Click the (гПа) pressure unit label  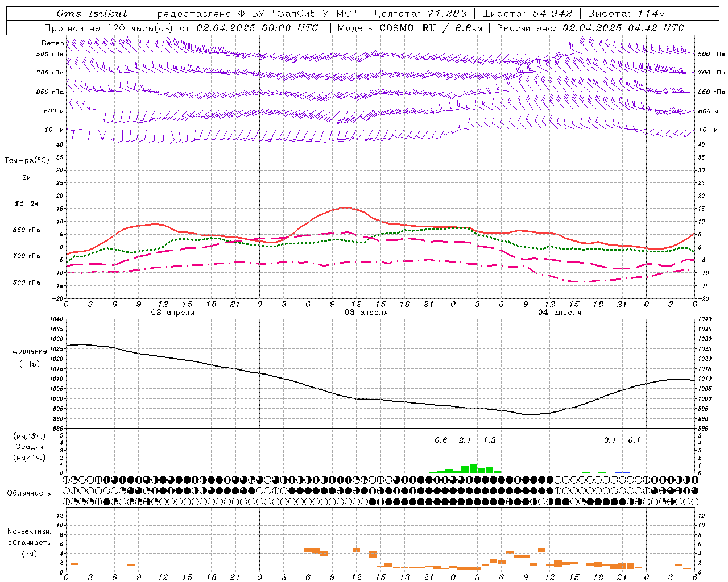point(30,364)
